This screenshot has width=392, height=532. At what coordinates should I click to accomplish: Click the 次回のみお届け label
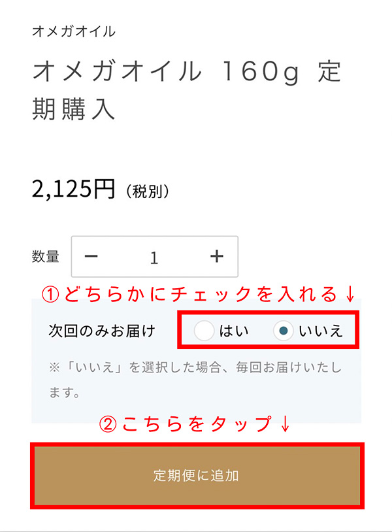click(x=102, y=331)
